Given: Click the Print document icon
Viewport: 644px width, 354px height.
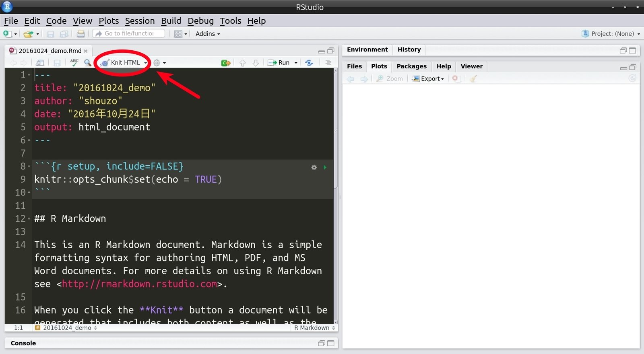Looking at the screenshot, I should coord(81,34).
